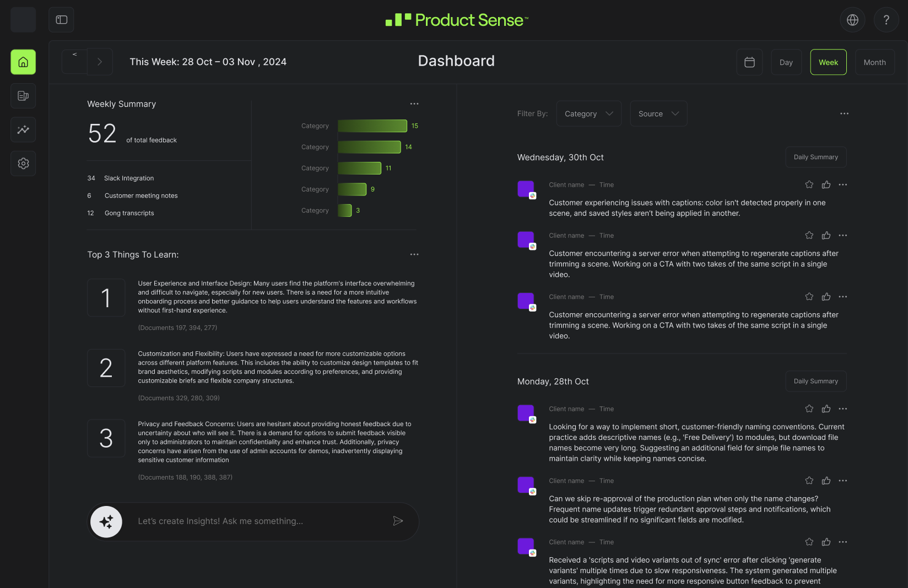The image size is (908, 588).
Task: Open the help question mark icon
Action: tap(886, 20)
